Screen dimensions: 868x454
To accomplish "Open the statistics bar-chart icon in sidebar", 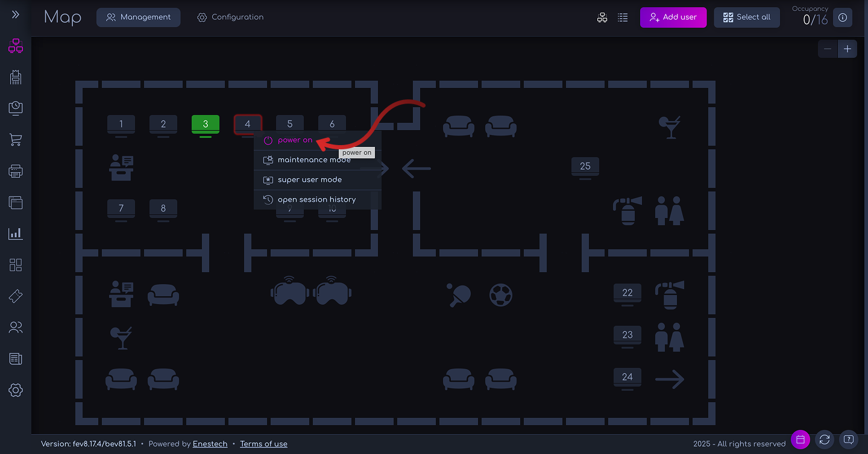I will tap(15, 233).
